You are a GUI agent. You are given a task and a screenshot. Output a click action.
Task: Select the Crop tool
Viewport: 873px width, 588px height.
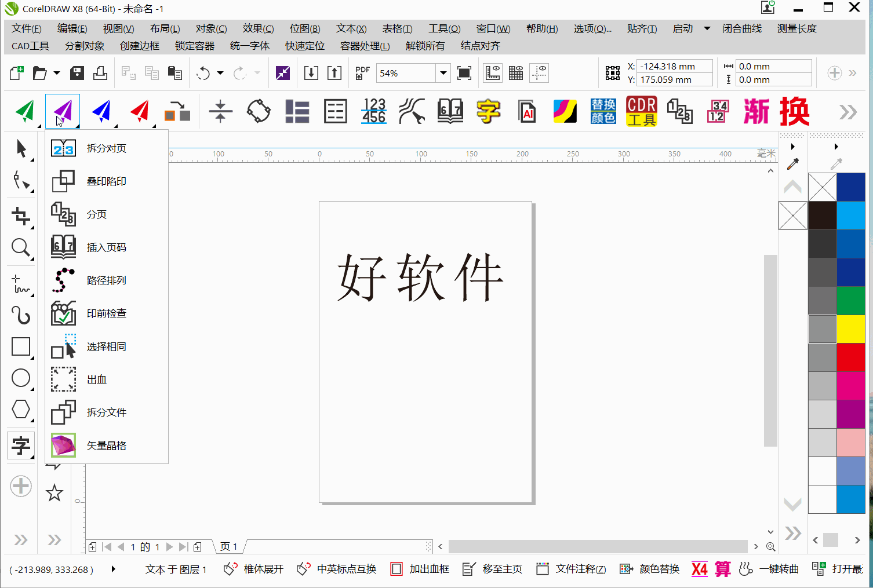point(21,216)
